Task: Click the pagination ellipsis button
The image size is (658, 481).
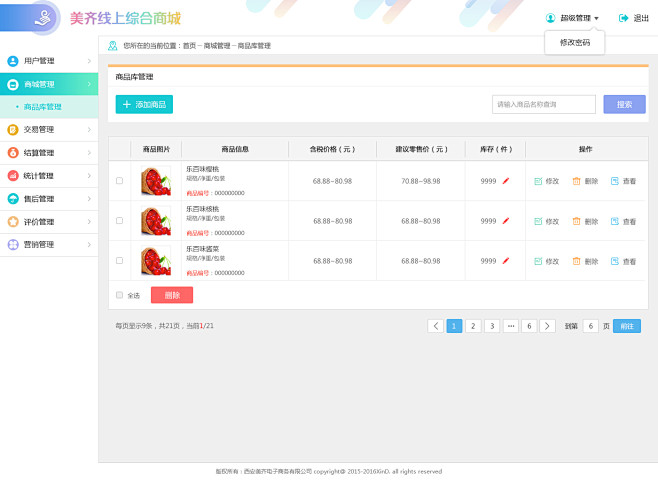Action: [x=511, y=326]
